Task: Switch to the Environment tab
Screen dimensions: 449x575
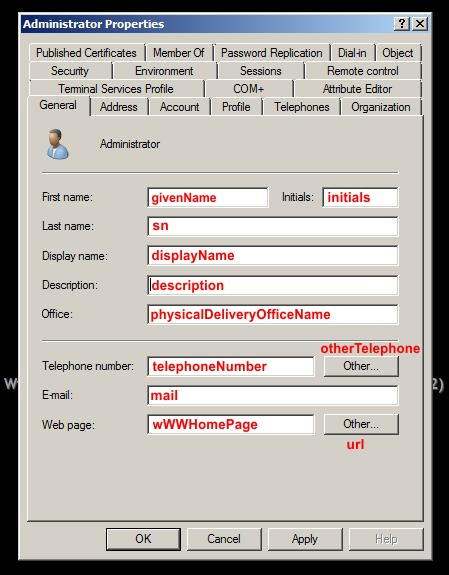Action: tap(164, 71)
